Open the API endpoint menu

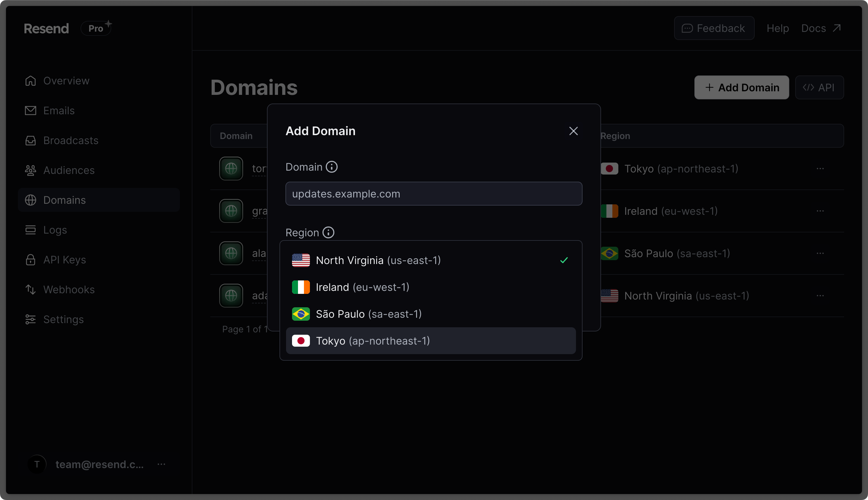tap(819, 87)
